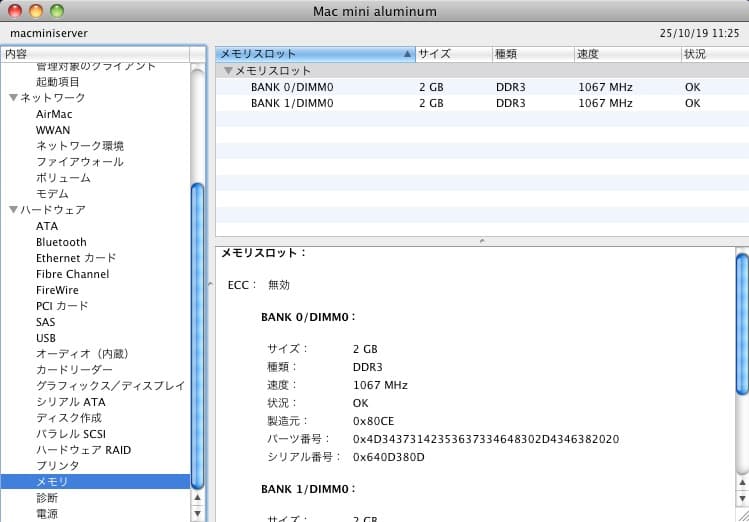Click detail pane scrollbar down arrow
This screenshot has height=522, width=749.
coord(742,499)
